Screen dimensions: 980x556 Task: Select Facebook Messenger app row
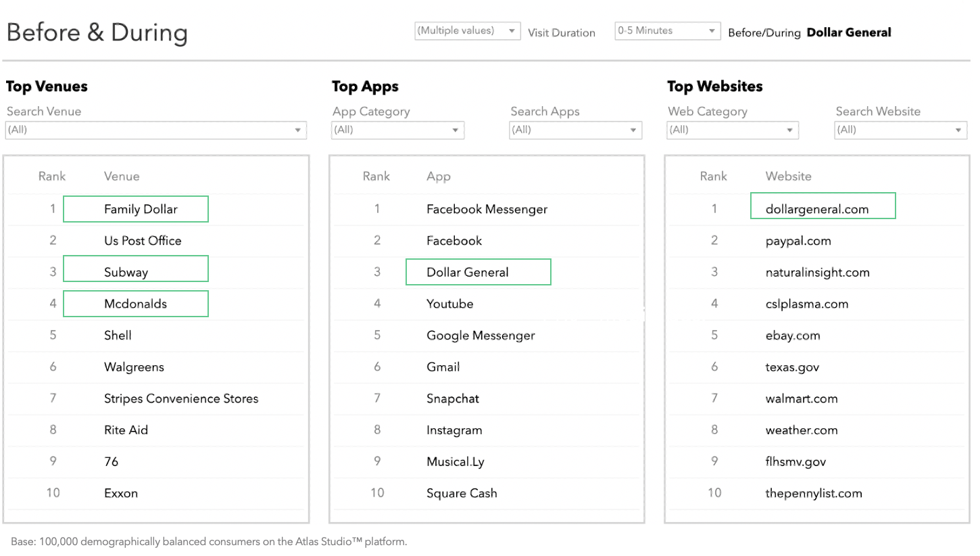tap(487, 210)
